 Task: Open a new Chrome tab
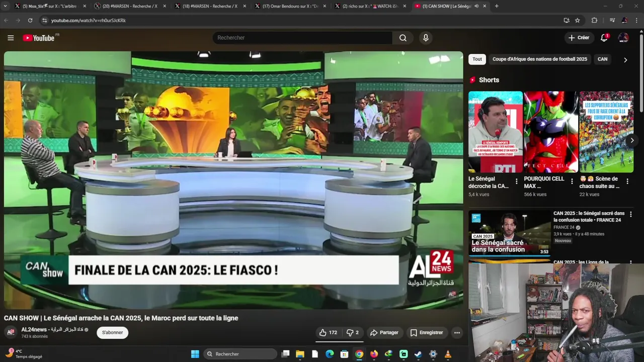tap(497, 6)
